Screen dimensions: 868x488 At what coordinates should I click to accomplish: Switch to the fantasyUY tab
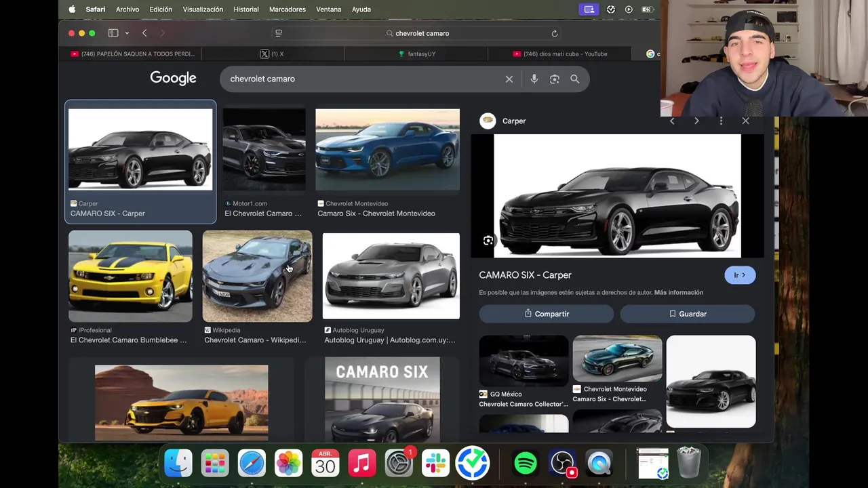tap(416, 54)
